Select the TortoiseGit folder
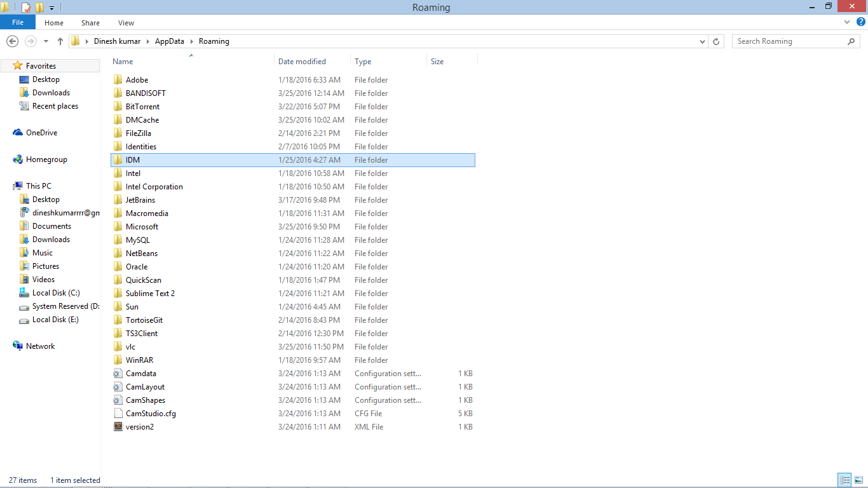This screenshot has height=488, width=868. [x=144, y=320]
